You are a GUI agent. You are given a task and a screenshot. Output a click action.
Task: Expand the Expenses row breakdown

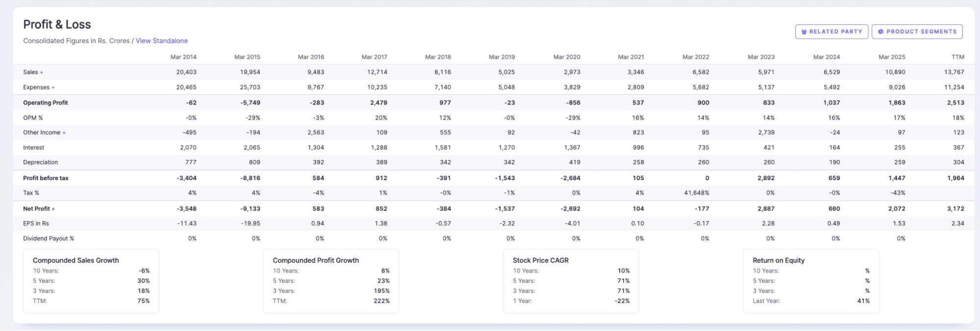pyautogui.click(x=53, y=87)
